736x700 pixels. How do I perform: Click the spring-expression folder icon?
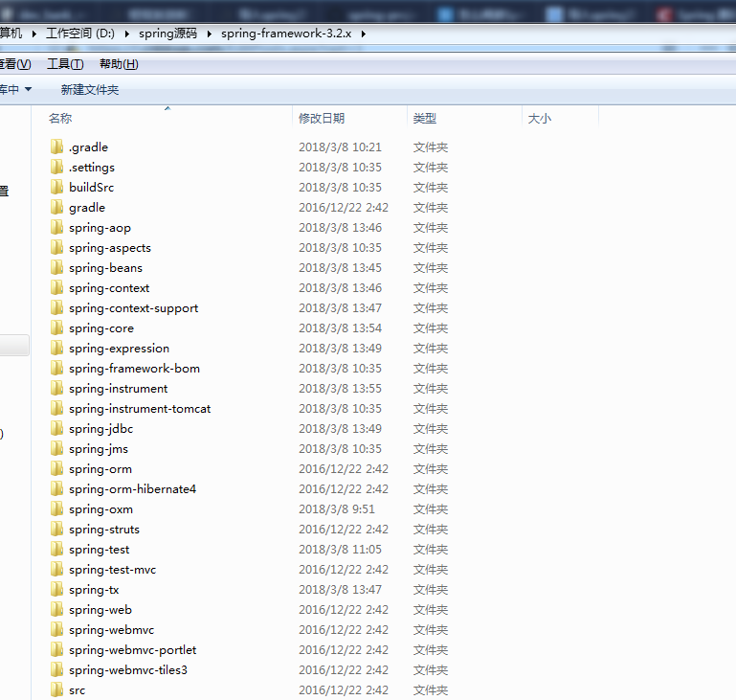pyautogui.click(x=56, y=348)
